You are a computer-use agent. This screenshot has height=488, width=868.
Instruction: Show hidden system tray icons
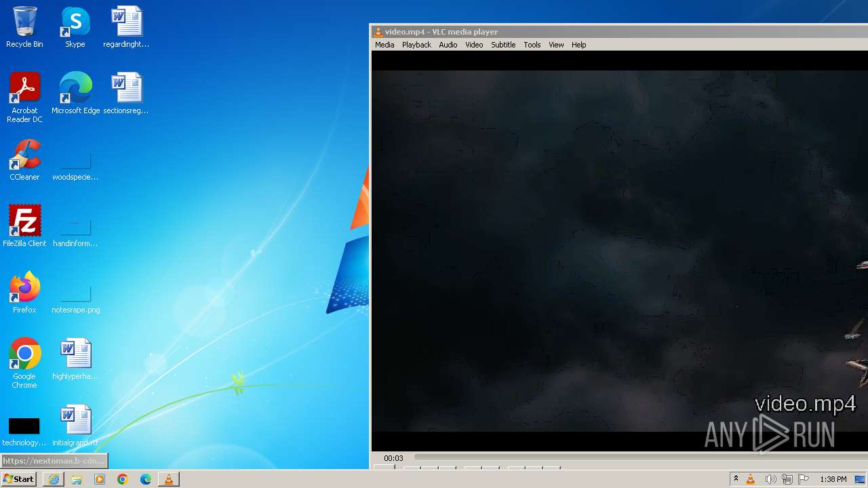pyautogui.click(x=736, y=479)
